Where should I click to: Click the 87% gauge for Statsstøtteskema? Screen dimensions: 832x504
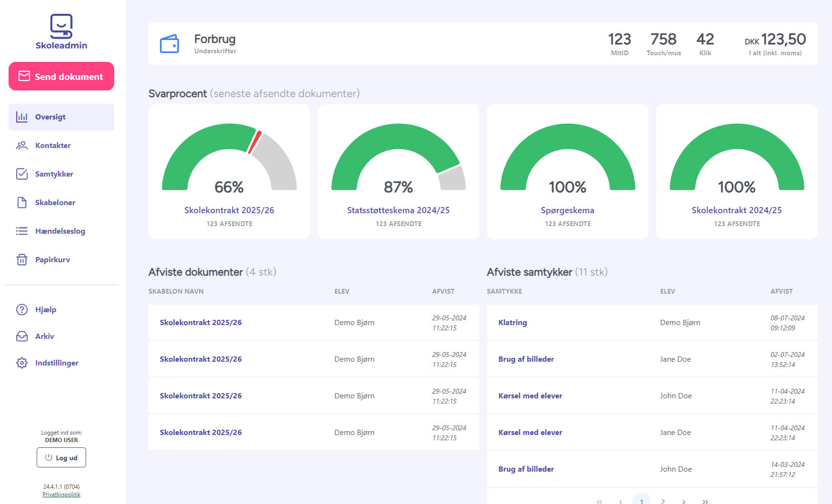398,157
